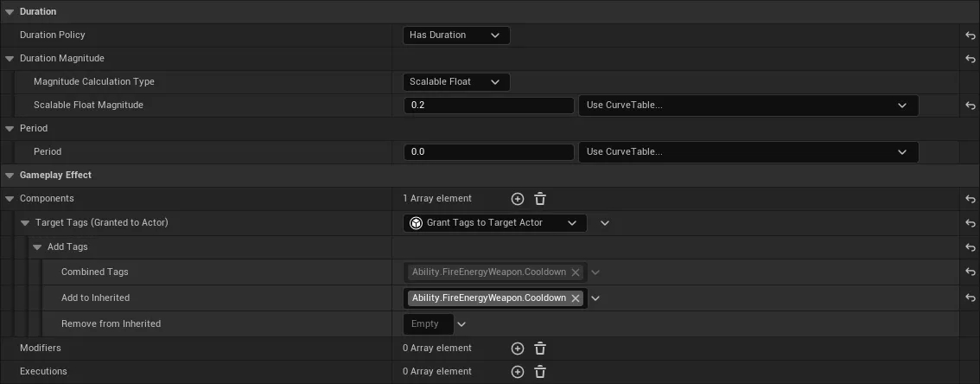Open the Add to Inherited tag picker
The width and height of the screenshot is (980, 384).
pos(595,298)
